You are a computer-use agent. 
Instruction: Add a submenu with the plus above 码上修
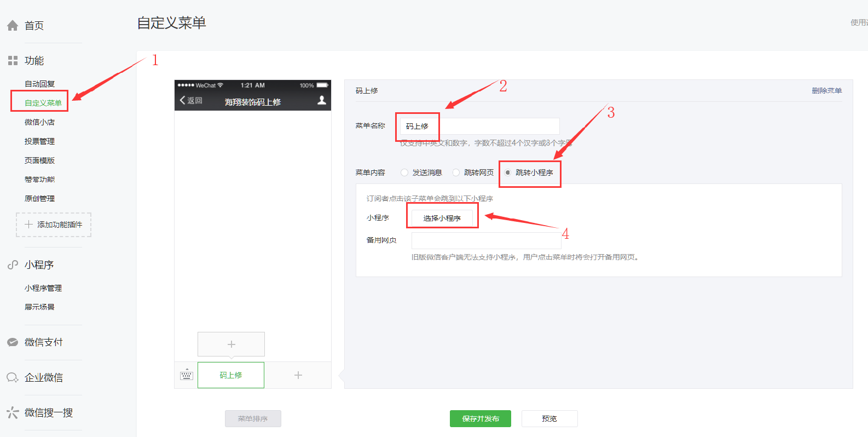(x=231, y=344)
